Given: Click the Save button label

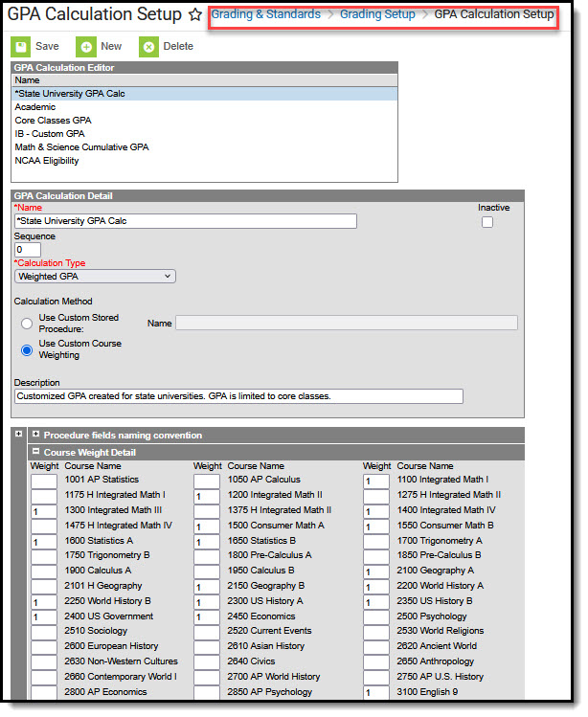Looking at the screenshot, I should 47,47.
